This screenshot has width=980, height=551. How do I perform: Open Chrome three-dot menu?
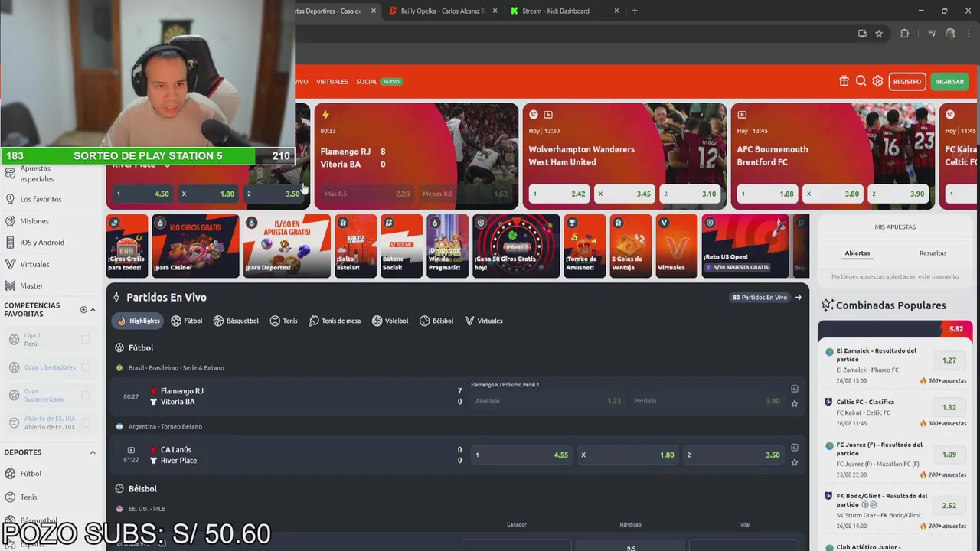tap(969, 34)
